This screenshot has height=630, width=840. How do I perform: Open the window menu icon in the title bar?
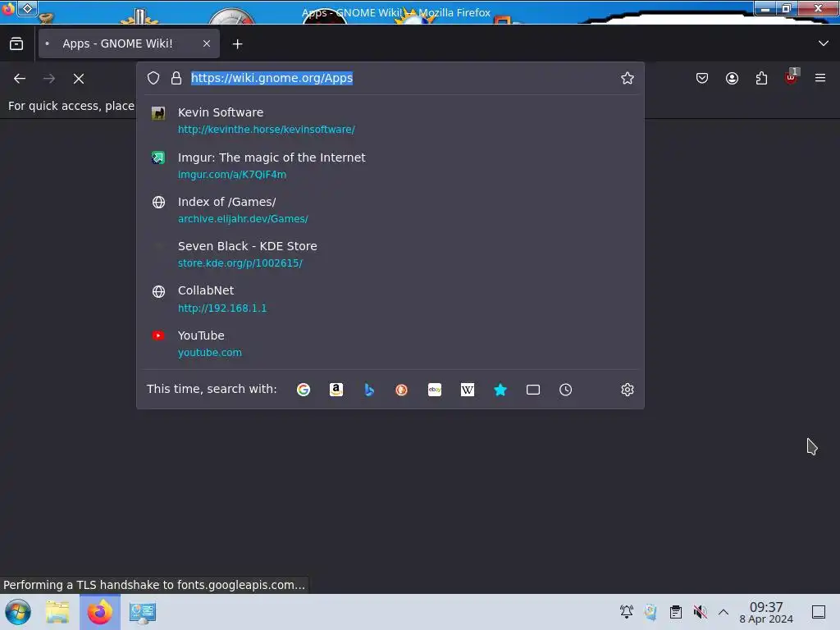tap(8, 9)
